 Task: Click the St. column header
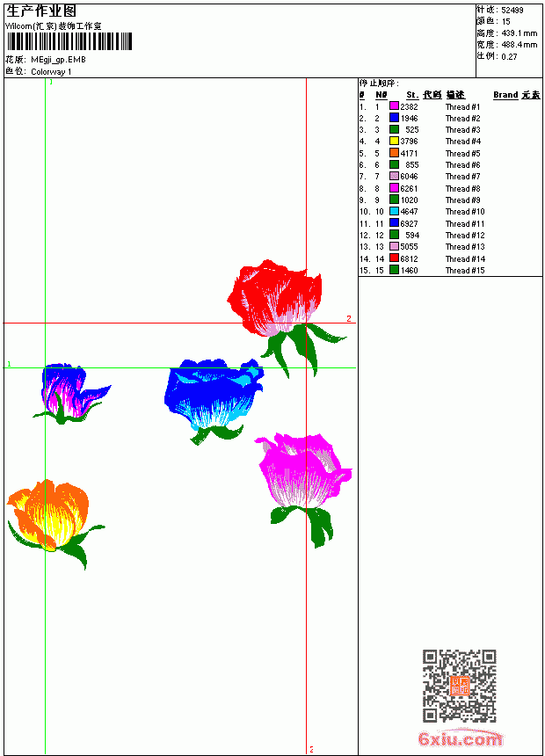pos(412,95)
